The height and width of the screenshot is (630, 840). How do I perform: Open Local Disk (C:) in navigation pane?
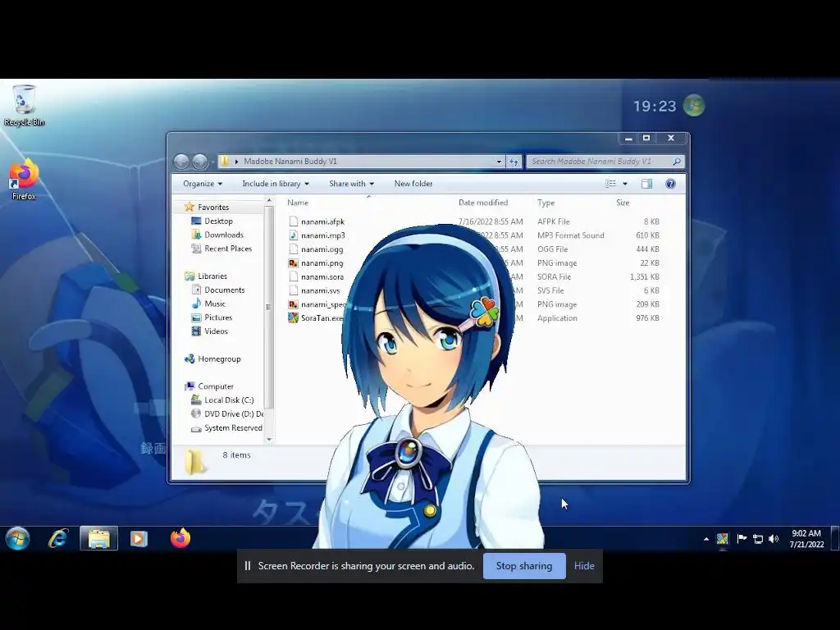pyautogui.click(x=229, y=400)
